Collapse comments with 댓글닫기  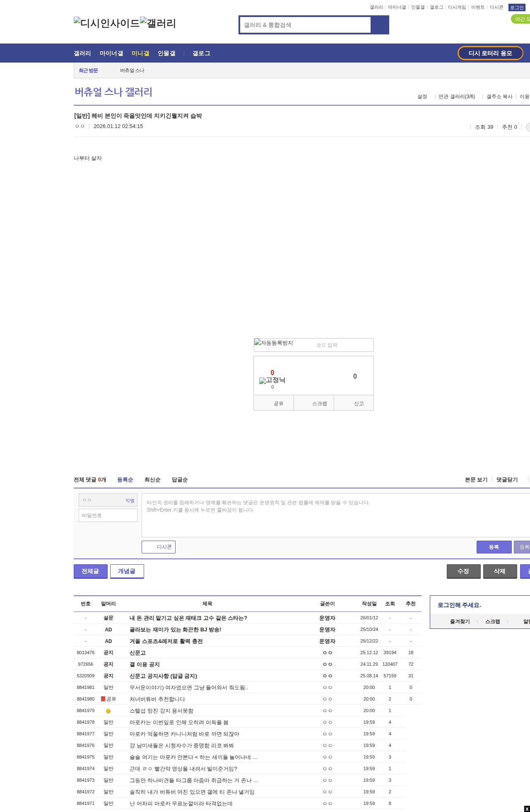coord(507,480)
